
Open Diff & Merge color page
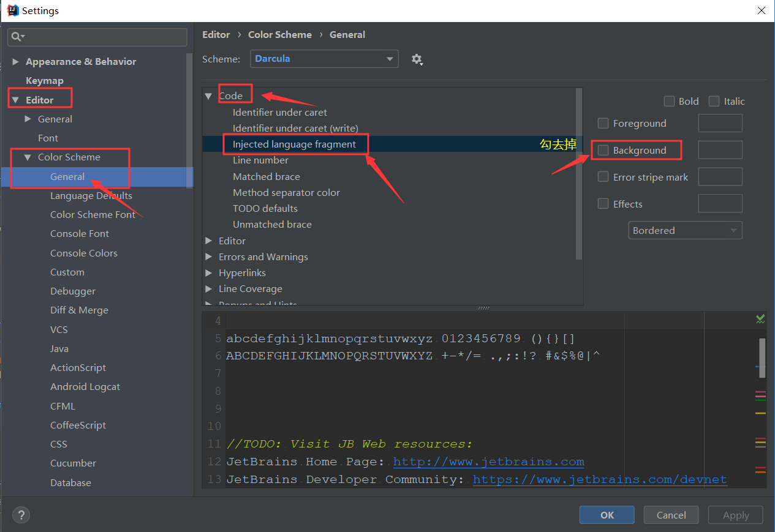coord(79,310)
